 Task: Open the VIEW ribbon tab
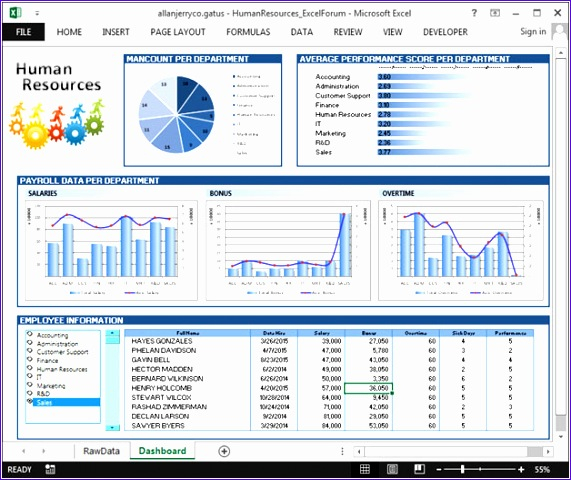pyautogui.click(x=392, y=32)
